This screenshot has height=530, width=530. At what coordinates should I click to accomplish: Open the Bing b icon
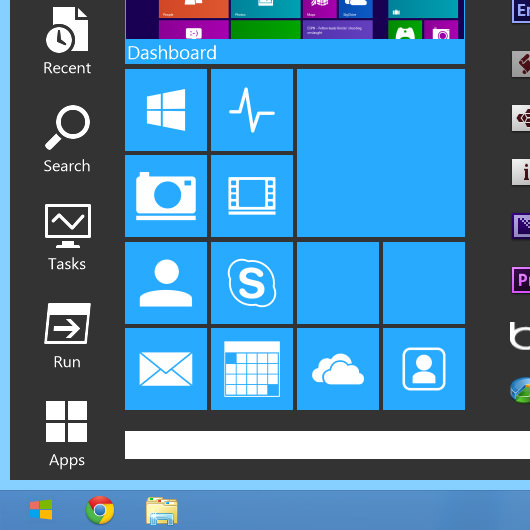(x=520, y=335)
